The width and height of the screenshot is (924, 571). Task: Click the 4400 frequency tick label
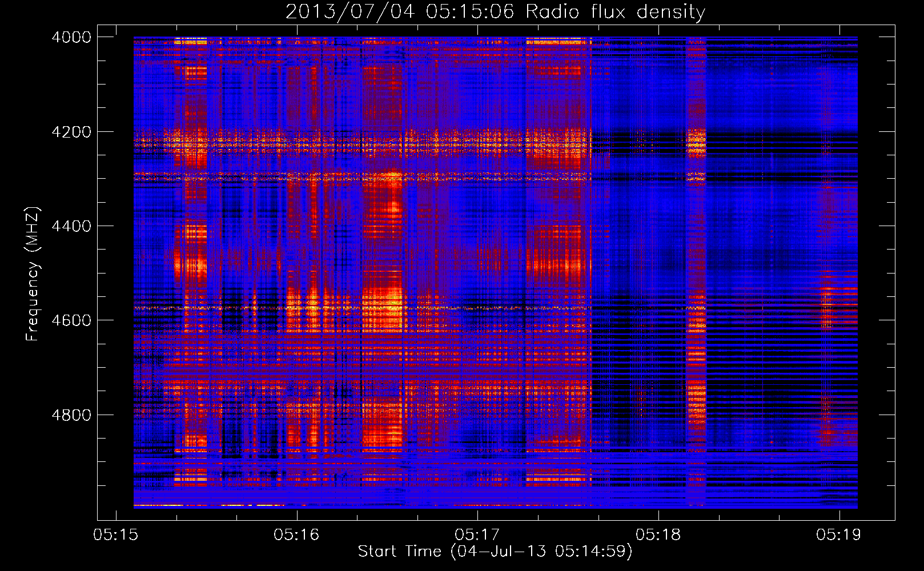(71, 226)
